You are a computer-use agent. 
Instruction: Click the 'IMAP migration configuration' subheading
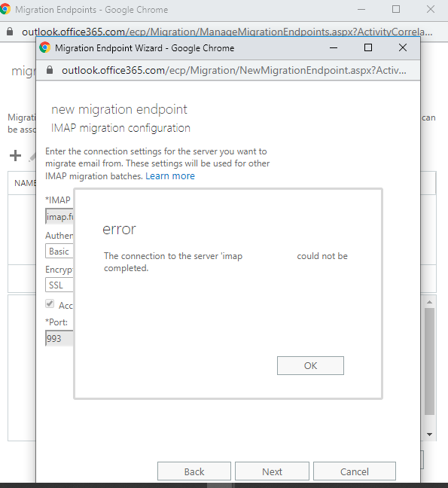(x=120, y=128)
